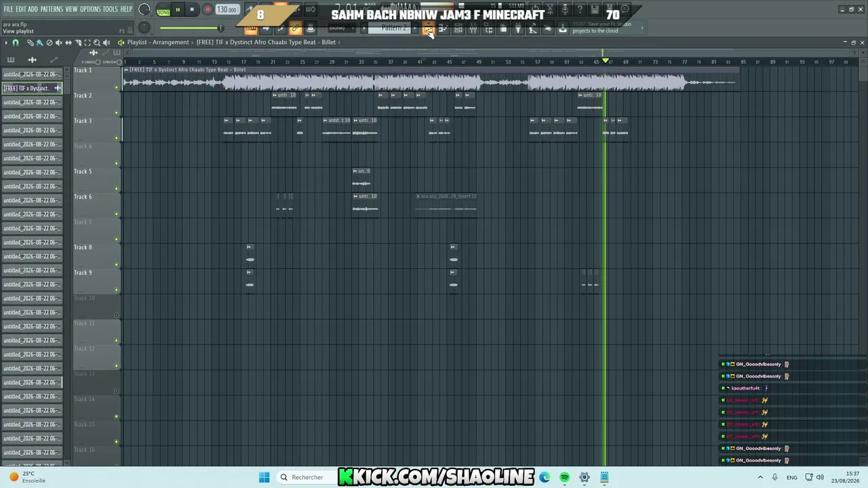This screenshot has height=488, width=868.
Task: Enable the Z-CROSS checkbox
Action: tap(98, 62)
